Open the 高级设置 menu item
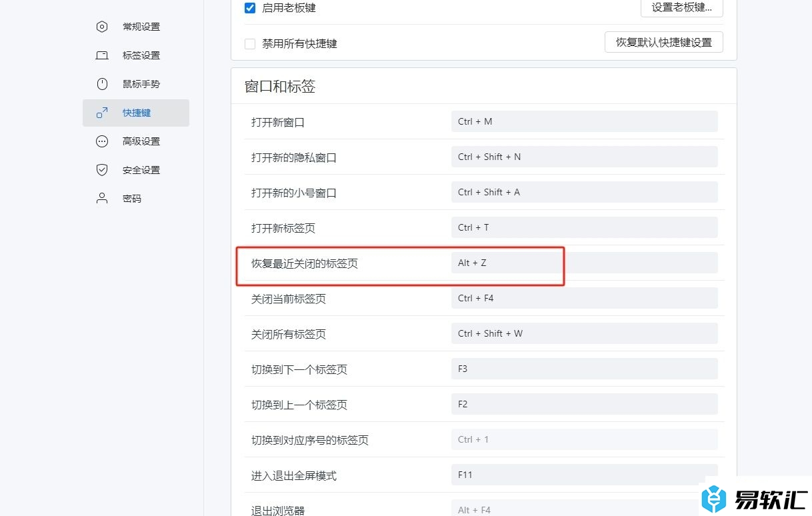The height and width of the screenshot is (516, 812). click(141, 141)
